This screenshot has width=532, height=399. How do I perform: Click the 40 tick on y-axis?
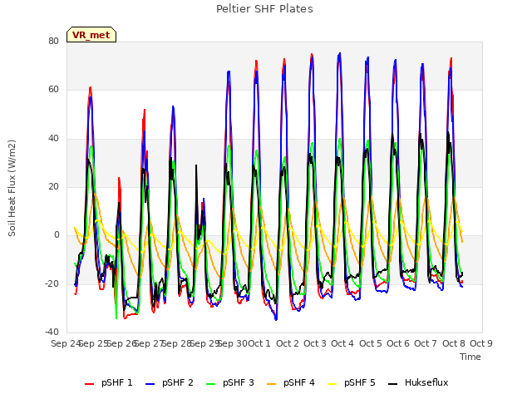(53, 138)
